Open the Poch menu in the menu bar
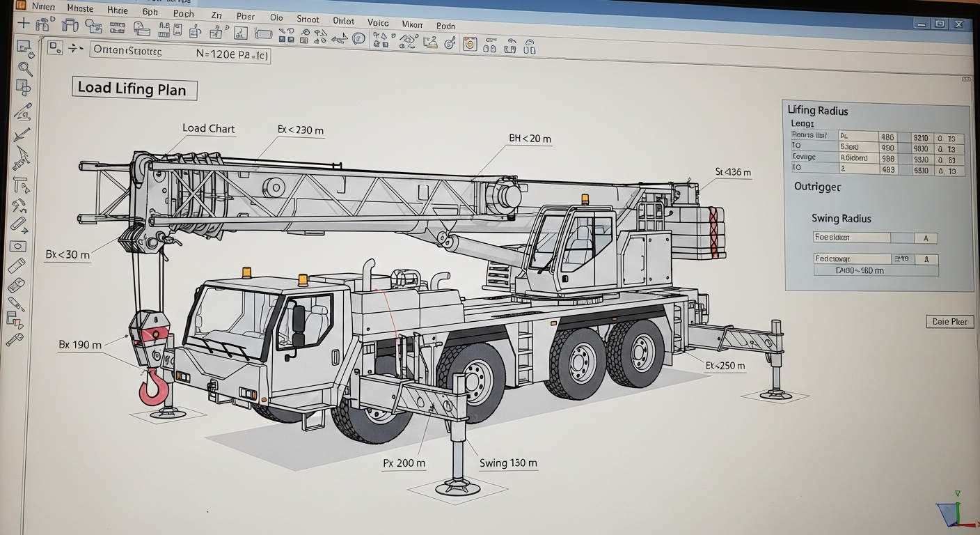980x535 pixels. 183,15
